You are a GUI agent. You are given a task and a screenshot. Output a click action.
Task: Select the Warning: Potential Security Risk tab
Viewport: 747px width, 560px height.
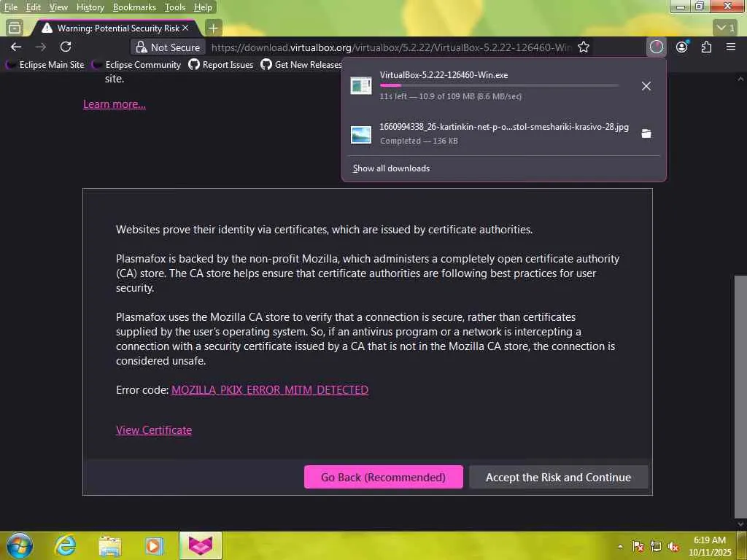coord(113,28)
